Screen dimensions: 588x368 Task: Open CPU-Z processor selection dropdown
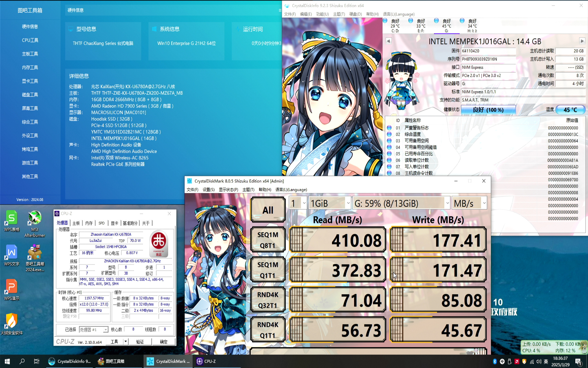tap(93, 329)
